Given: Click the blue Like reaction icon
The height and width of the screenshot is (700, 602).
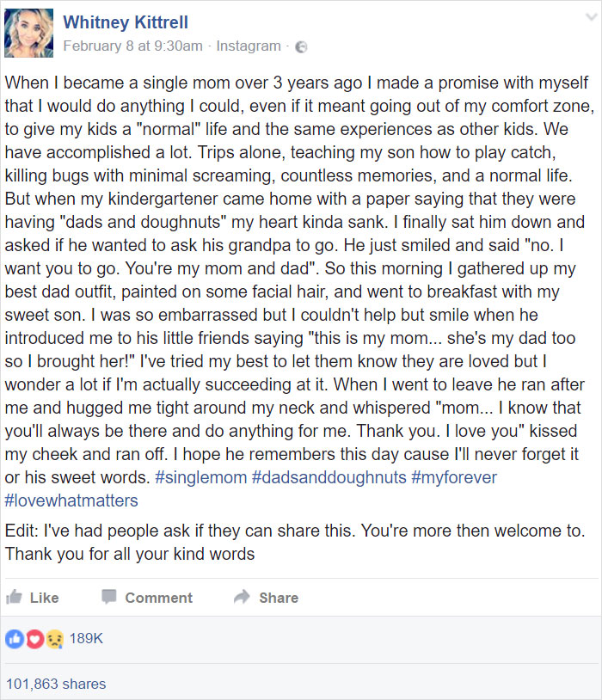Looking at the screenshot, I should [15, 639].
